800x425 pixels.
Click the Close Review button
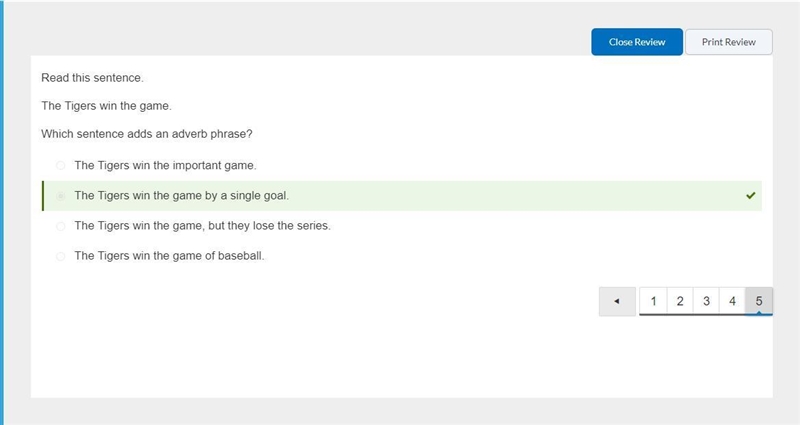[637, 42]
